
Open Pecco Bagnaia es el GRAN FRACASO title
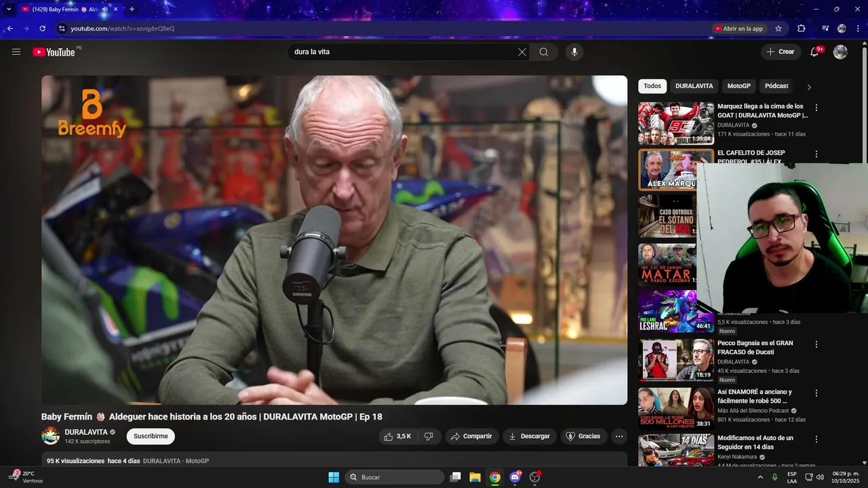pos(755,348)
